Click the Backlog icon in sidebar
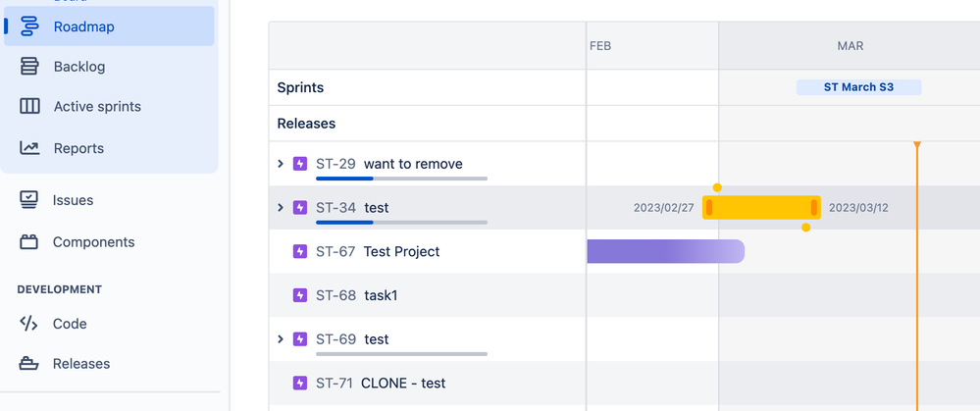 coord(29,67)
